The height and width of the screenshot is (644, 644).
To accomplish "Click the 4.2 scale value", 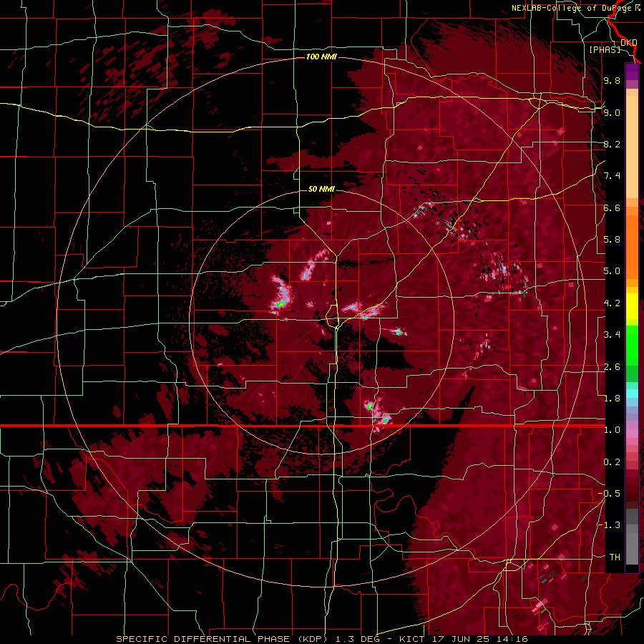I will (612, 303).
